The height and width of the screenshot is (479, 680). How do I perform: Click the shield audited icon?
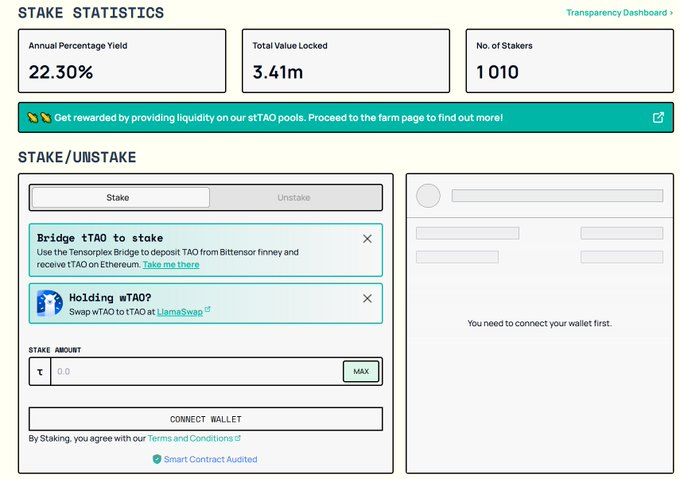tap(157, 459)
